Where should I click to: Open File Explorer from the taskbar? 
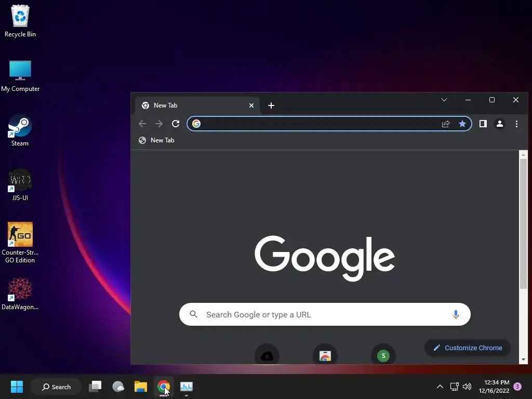140,387
